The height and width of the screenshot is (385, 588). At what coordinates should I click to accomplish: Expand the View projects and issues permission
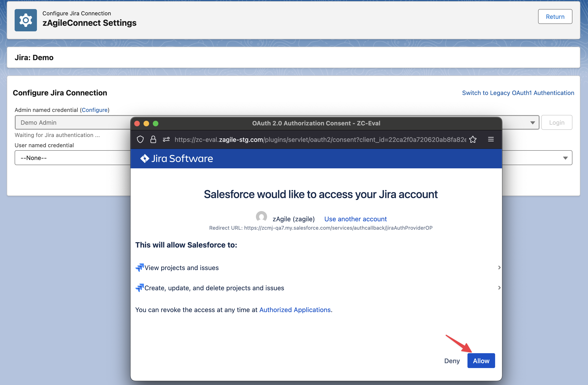499,268
